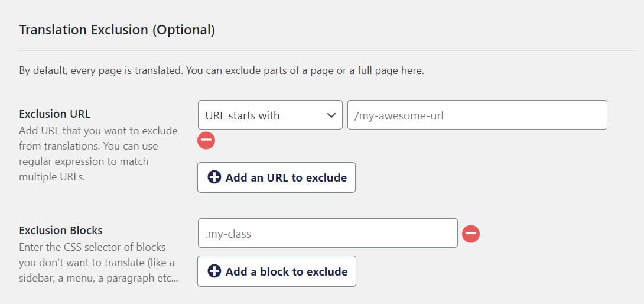Click the plus icon in Add a block button
644x304 pixels.
(x=214, y=271)
